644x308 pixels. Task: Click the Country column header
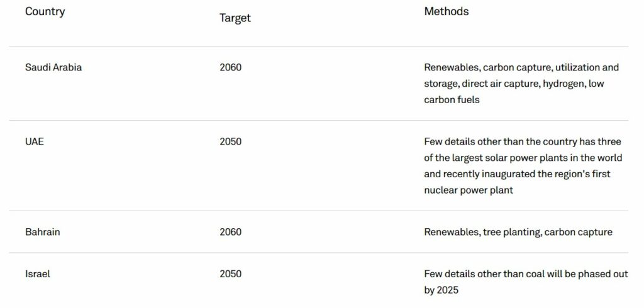click(x=45, y=11)
